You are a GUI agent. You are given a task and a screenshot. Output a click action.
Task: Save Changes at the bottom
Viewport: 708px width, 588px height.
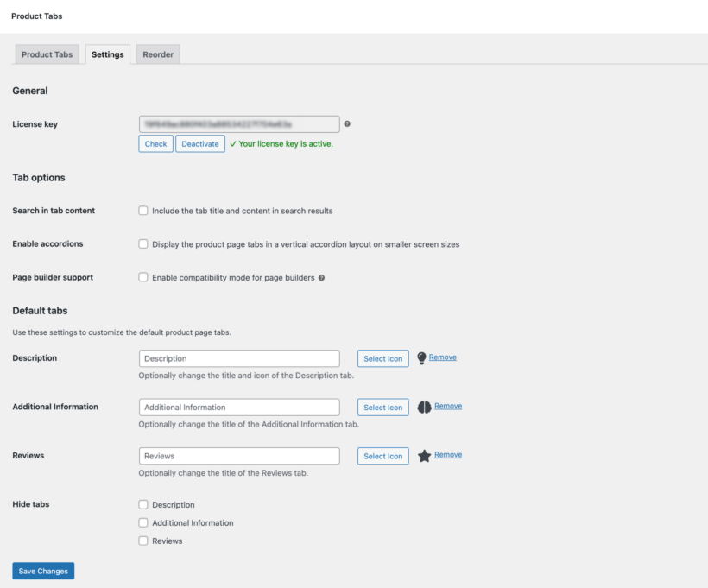tap(42, 571)
